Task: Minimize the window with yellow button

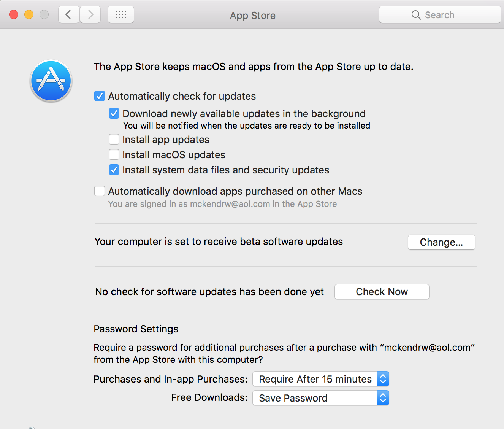Action: pyautogui.click(x=29, y=14)
